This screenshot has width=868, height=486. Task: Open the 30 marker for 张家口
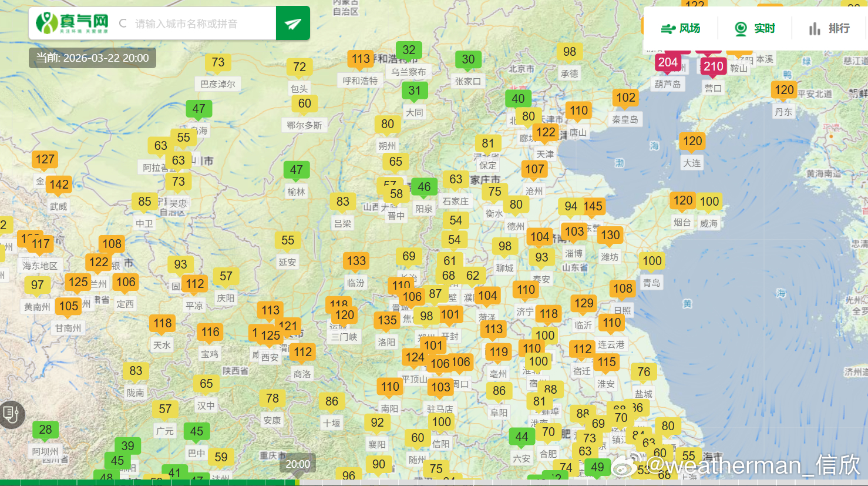click(x=468, y=59)
